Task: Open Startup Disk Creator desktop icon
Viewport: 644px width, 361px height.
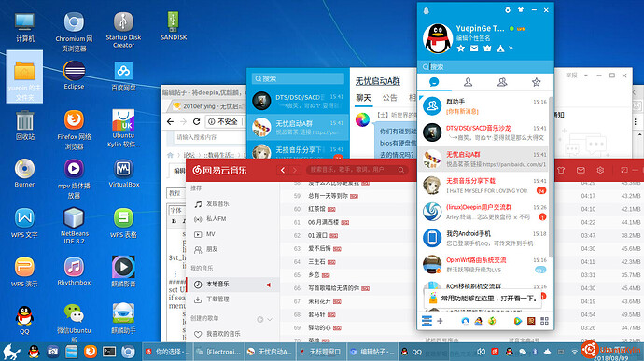Action: click(x=123, y=30)
